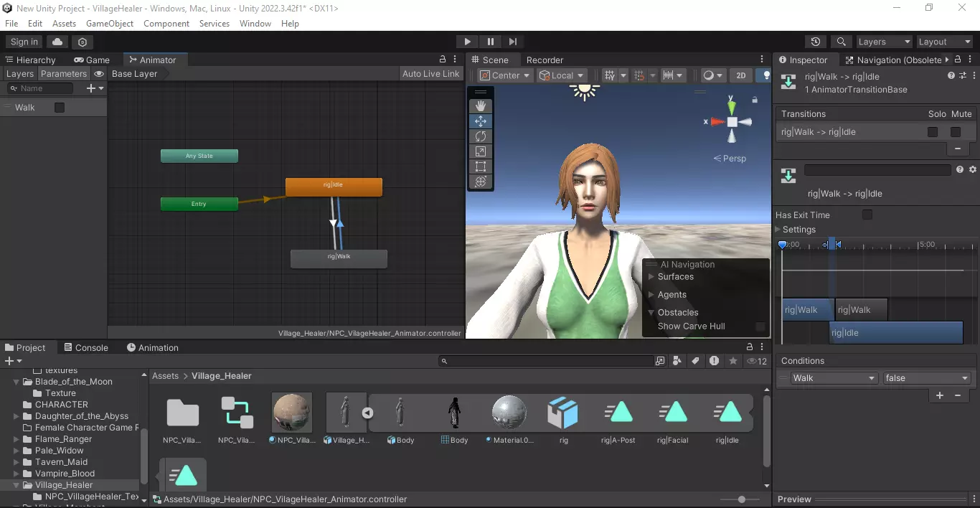Switch to the Console tab
This screenshot has width=980, height=508.
85,348
